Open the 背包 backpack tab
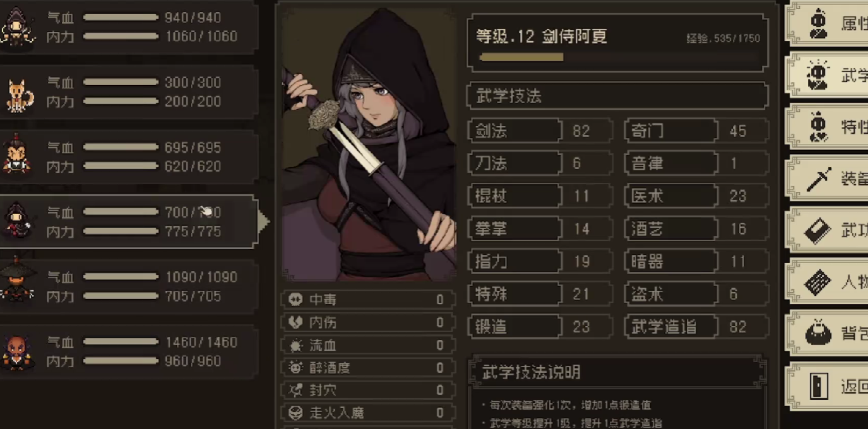Screen dimensions: 868x429 click(x=826, y=334)
